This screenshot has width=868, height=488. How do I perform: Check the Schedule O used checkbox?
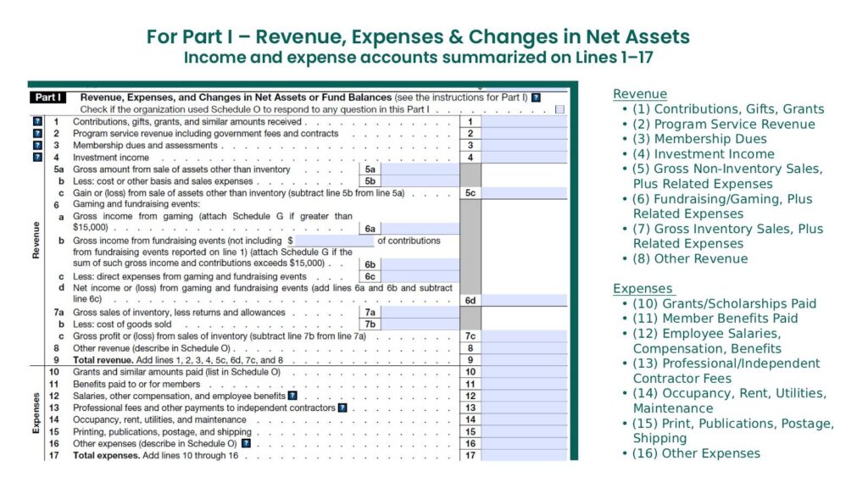pos(559,109)
